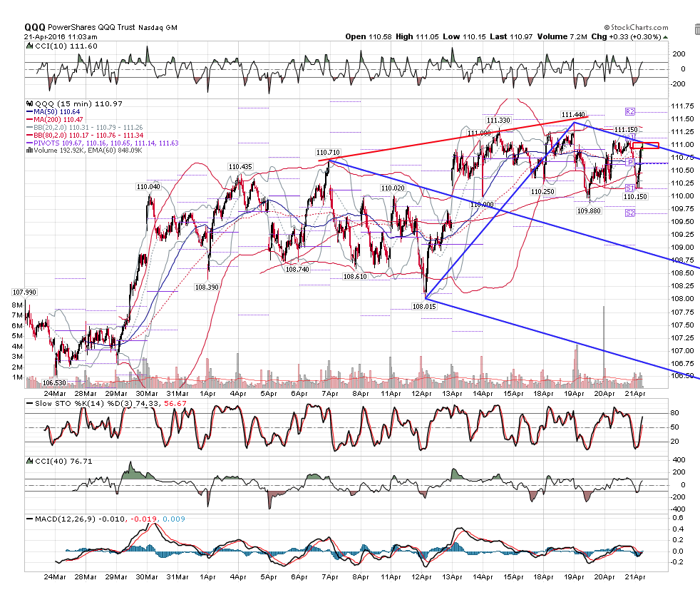Click the PowerShares QQQ Trust name
Screen dimensions: 700x590
point(91,27)
